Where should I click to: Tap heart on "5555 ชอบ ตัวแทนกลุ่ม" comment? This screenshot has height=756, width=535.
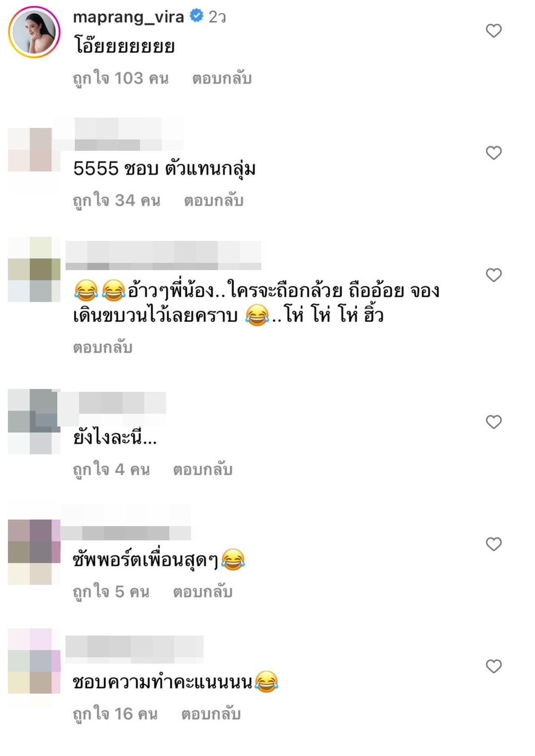pyautogui.click(x=494, y=153)
